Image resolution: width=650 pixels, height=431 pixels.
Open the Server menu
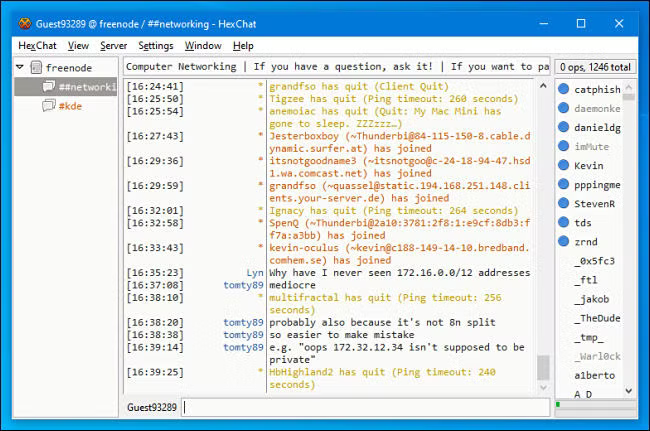114,46
